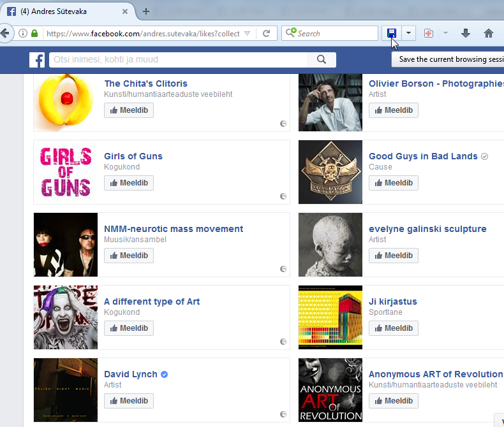The width and height of the screenshot is (504, 427).
Task: Like NMM-neurotic mass movement
Action: tap(129, 256)
